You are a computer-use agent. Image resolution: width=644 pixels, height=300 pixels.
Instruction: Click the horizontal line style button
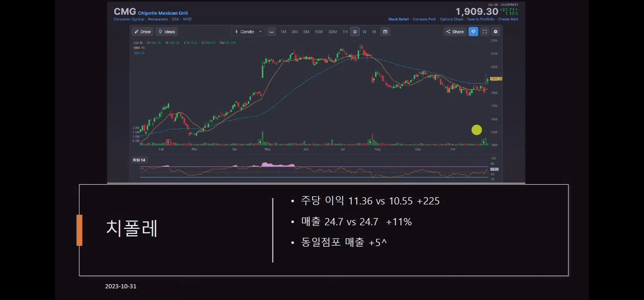271,32
